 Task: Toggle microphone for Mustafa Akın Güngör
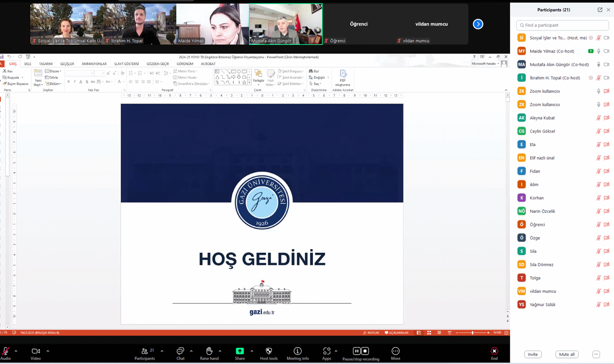[599, 64]
